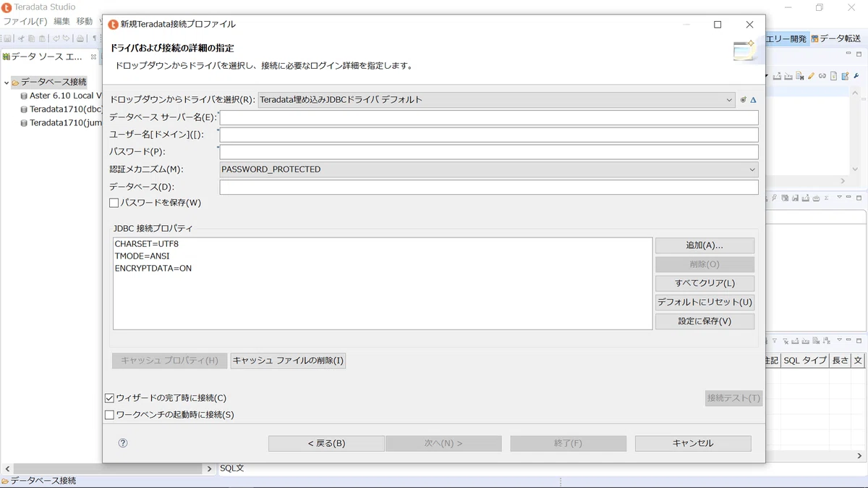Open ファイル(F) menu
This screenshot has height=488, width=868.
pyautogui.click(x=25, y=22)
